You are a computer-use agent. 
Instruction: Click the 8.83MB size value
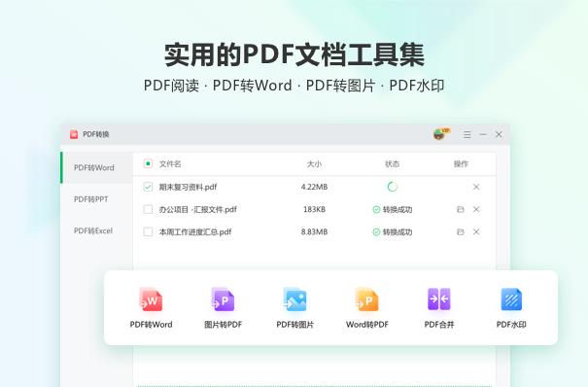coord(314,231)
